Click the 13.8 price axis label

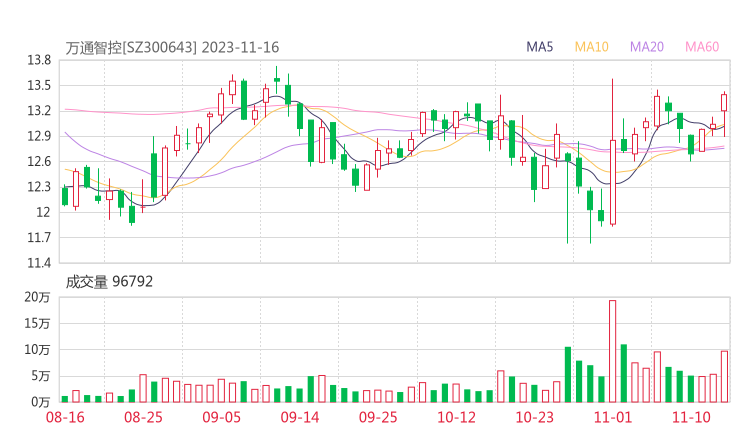[39, 60]
